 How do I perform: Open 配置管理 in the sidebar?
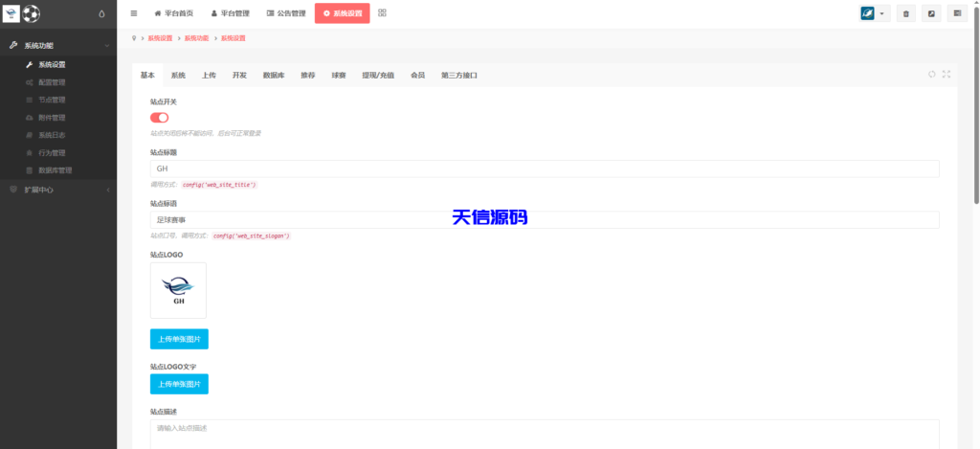53,82
